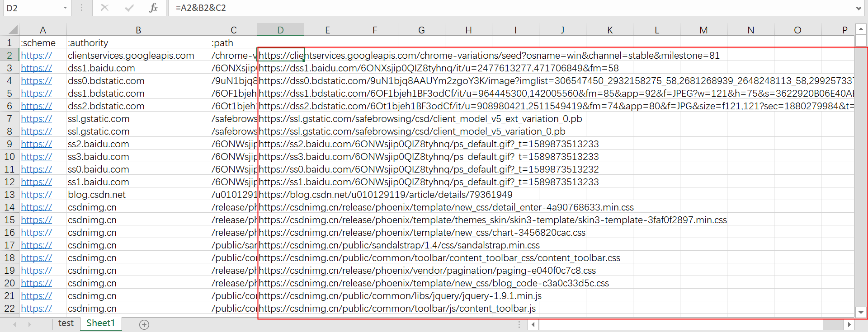The image size is (868, 332).
Task: Select column B header
Action: [x=138, y=30]
